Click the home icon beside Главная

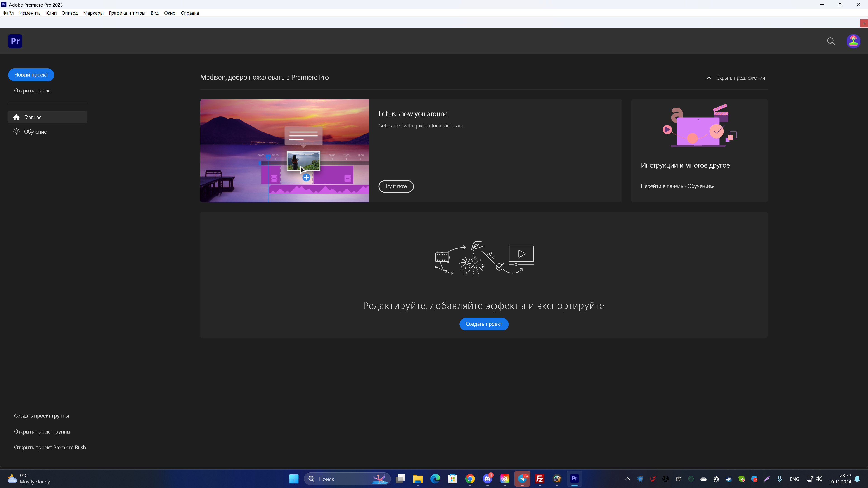tap(16, 117)
